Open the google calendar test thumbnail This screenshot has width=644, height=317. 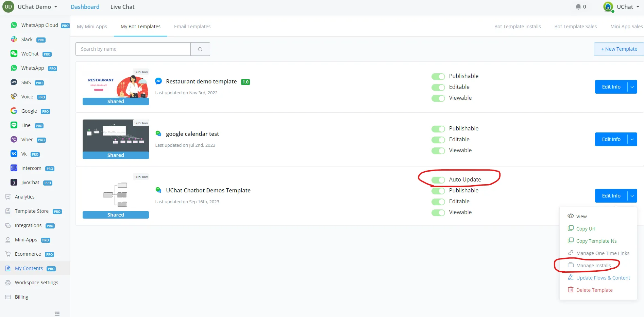pyautogui.click(x=116, y=139)
